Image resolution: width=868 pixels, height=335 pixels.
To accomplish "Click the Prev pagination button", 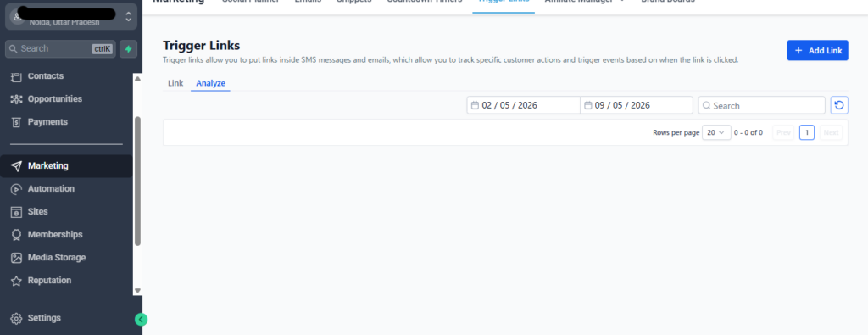I will tap(783, 132).
